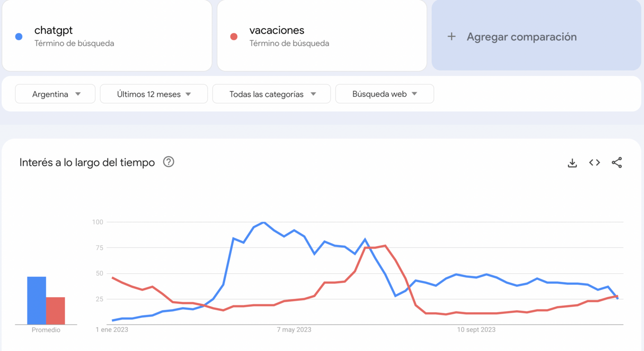Image resolution: width=644 pixels, height=351 pixels.
Task: Open the Todas las categorías dropdown
Action: tap(272, 94)
